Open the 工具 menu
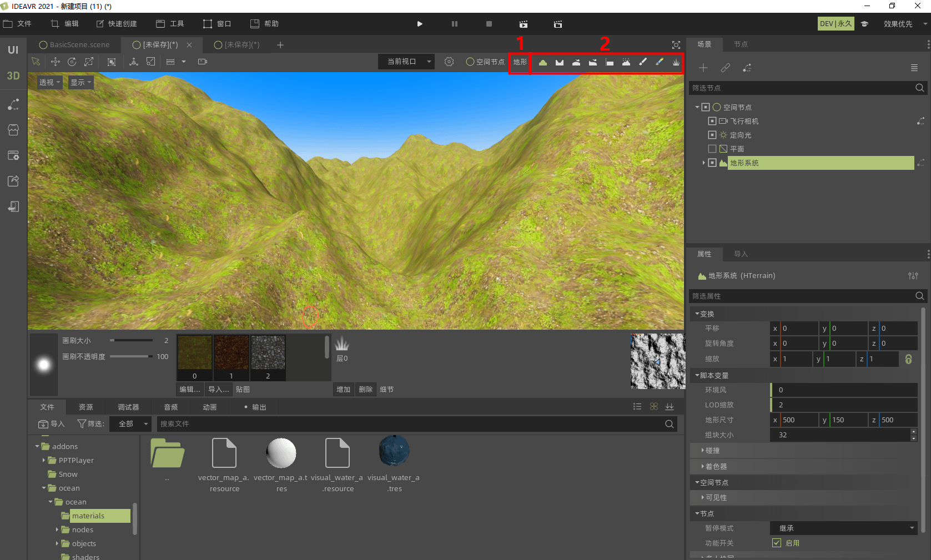Viewport: 931px width, 560px height. (170, 24)
